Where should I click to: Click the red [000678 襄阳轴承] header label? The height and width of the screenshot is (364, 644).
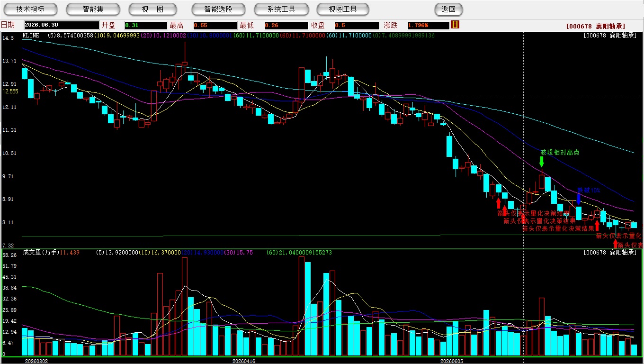click(596, 27)
